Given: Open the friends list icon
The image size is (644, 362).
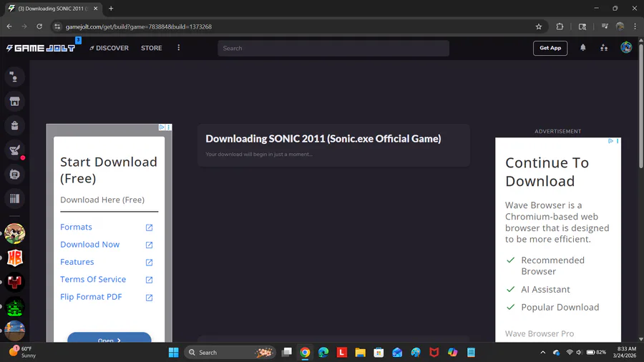Looking at the screenshot, I should coord(604,48).
